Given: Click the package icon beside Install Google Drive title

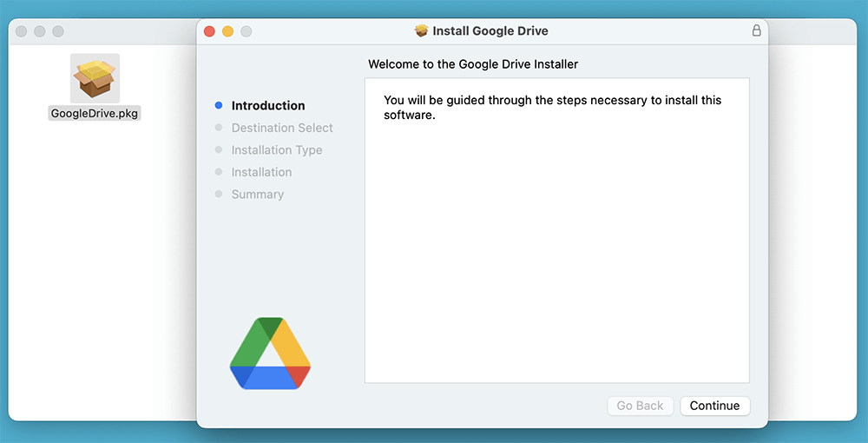Looking at the screenshot, I should click(421, 30).
